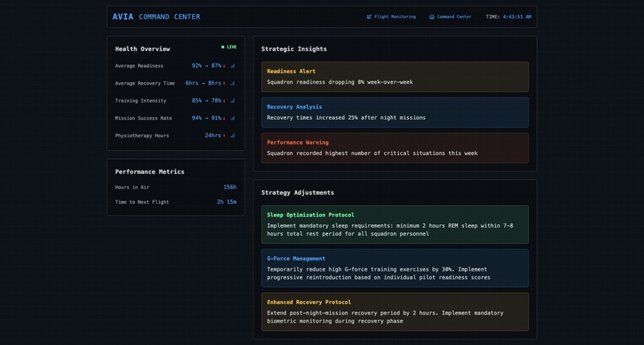
Task: Select the Performance Warning card
Action: pyautogui.click(x=395, y=148)
